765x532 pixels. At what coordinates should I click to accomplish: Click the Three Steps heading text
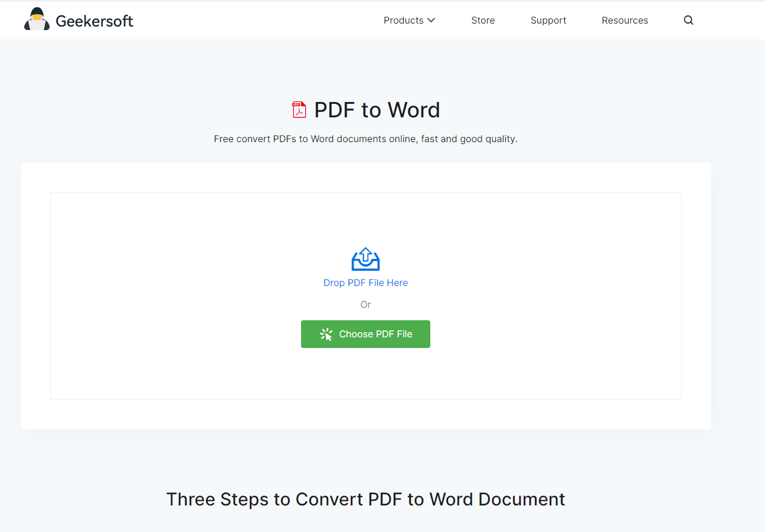365,499
